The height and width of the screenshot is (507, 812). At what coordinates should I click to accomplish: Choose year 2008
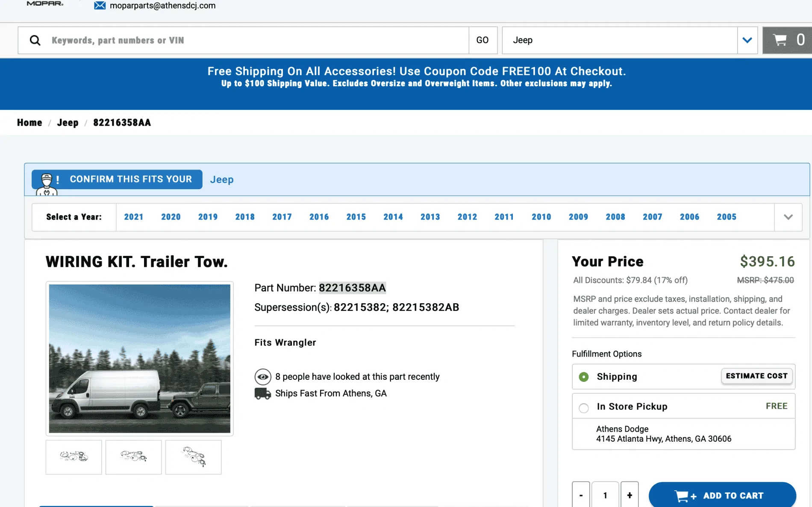pos(615,217)
